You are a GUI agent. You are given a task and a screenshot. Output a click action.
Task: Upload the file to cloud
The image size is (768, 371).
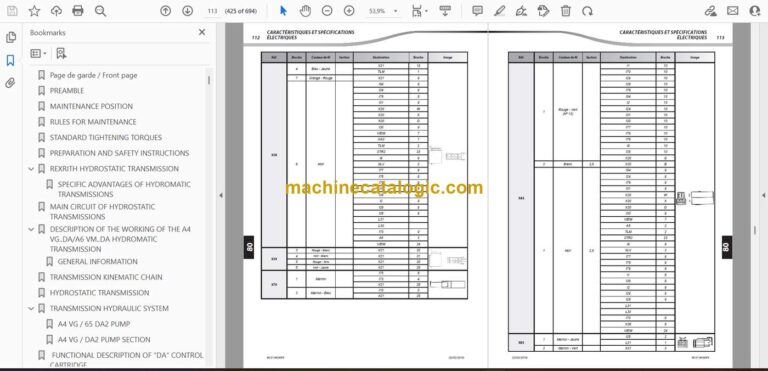point(56,11)
